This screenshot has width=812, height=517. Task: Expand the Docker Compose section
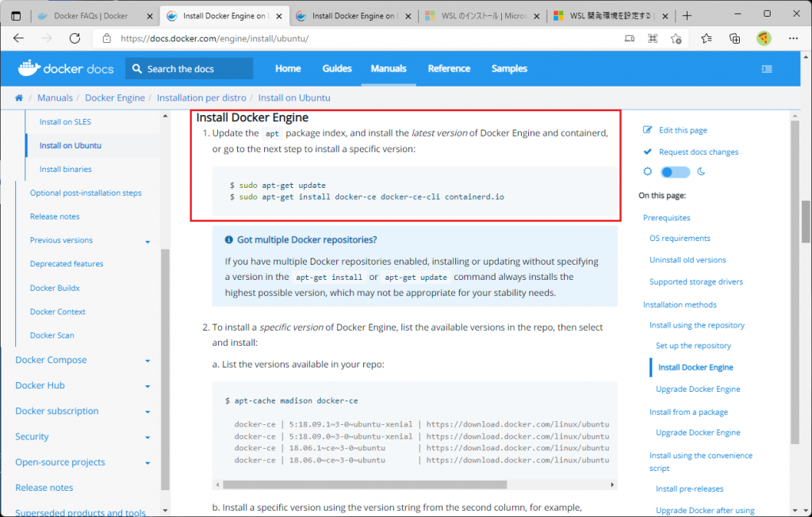(x=147, y=361)
